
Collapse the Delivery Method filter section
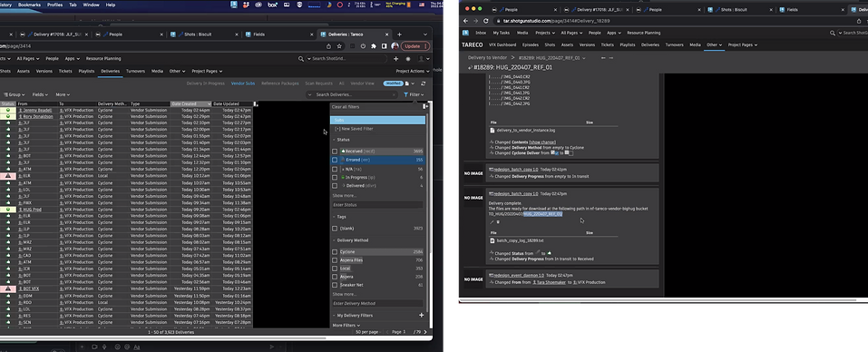tap(334, 240)
